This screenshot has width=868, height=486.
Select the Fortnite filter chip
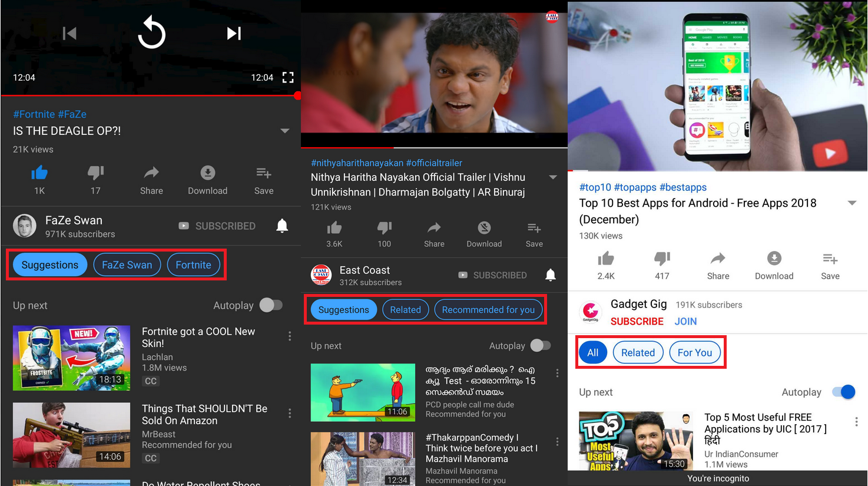tap(193, 265)
